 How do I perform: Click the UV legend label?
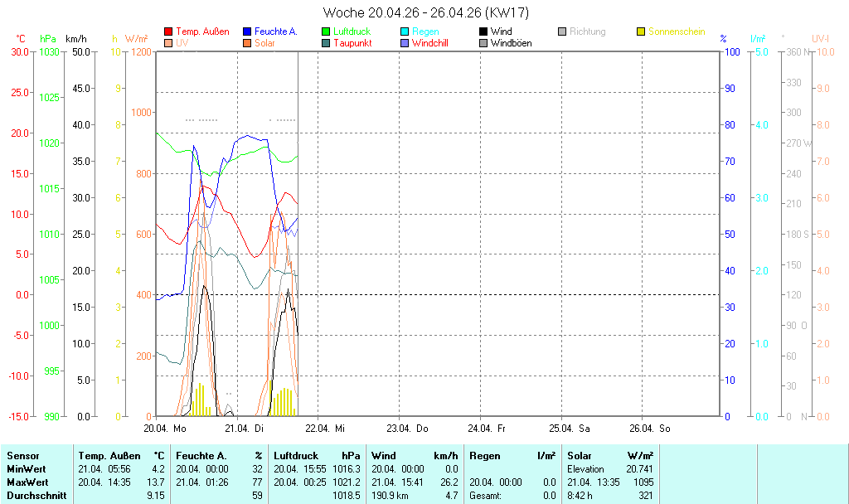tap(182, 43)
